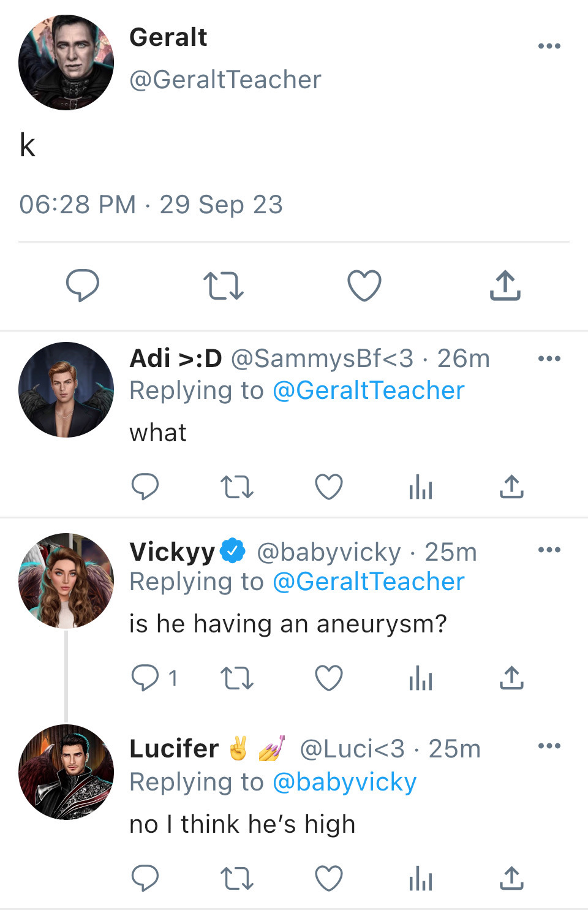Share Vickyy's reply
Screen dimensions: 588x910
[511, 678]
